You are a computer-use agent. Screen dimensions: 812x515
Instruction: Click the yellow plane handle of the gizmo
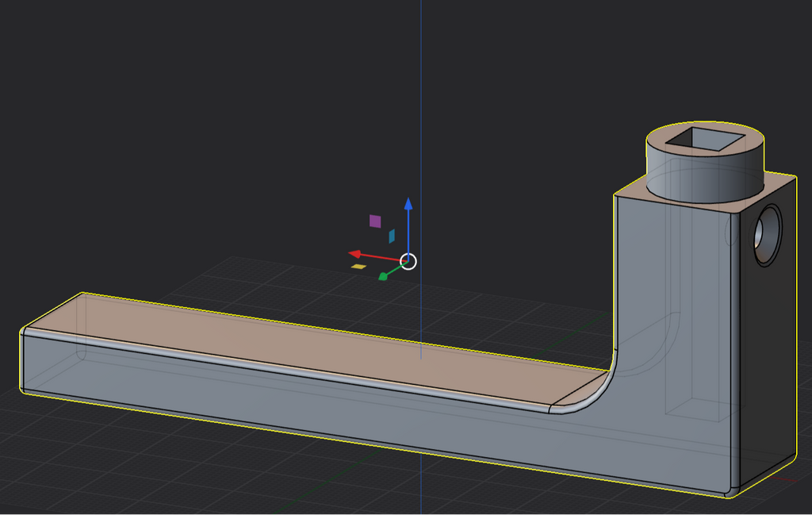coord(358,267)
